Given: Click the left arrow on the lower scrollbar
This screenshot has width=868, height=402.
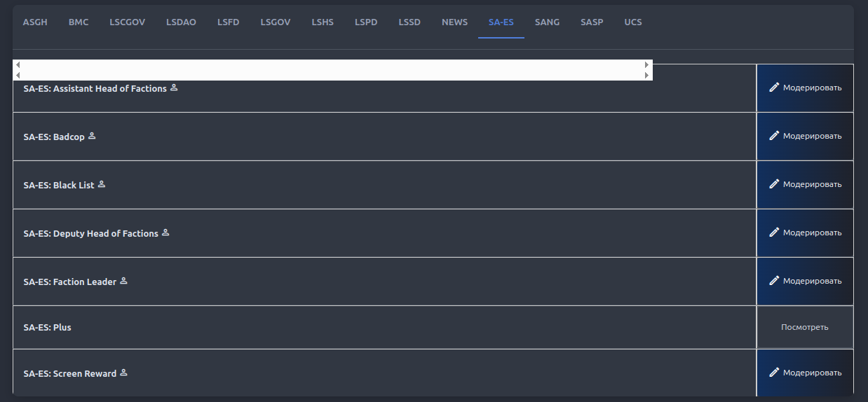Looking at the screenshot, I should coord(18,75).
